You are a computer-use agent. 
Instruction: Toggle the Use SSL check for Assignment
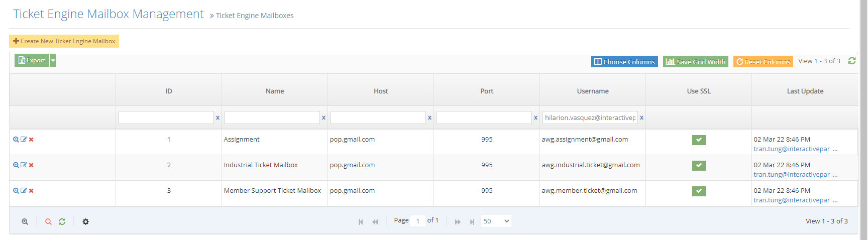[x=699, y=140]
